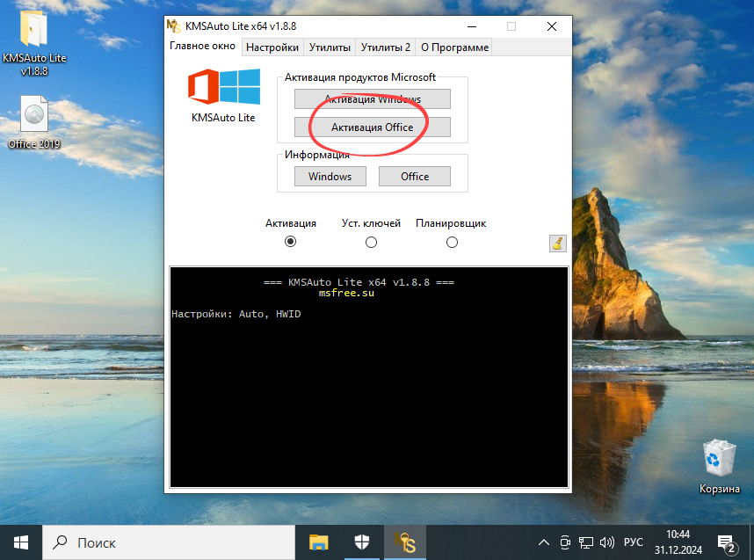Open the Утилиты 2 tab
This screenshot has width=754, height=560.
coord(386,47)
